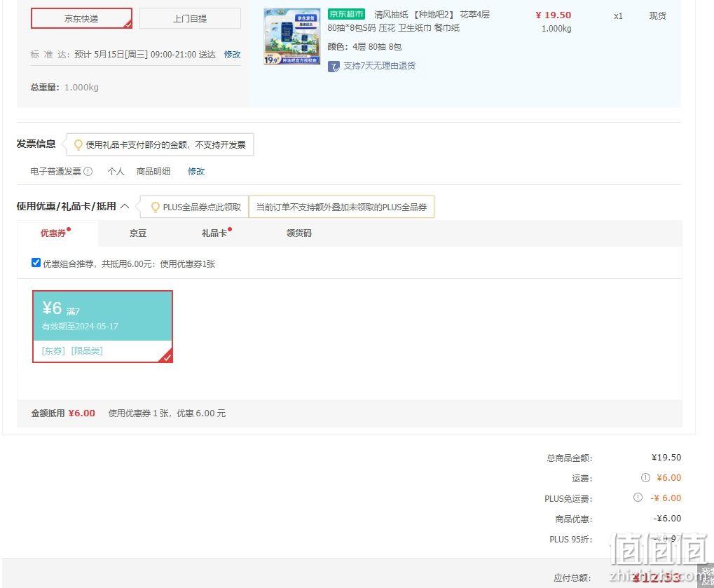Collapse the 使用优惠/礼品卡/抵用 section
Screen dimensions: 714x588
[x=125, y=206]
